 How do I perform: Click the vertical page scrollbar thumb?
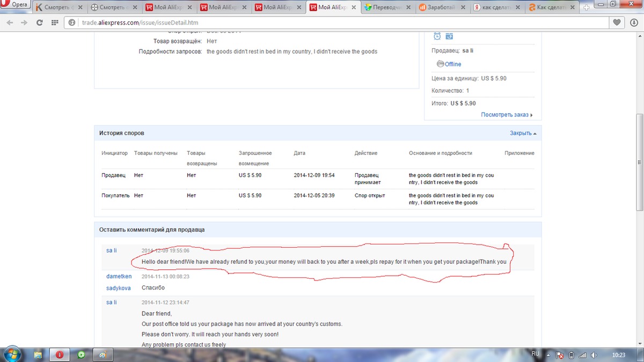(639, 162)
